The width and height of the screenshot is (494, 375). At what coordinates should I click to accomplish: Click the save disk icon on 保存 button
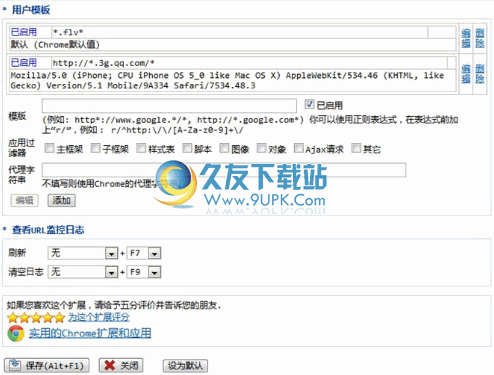click(x=15, y=365)
